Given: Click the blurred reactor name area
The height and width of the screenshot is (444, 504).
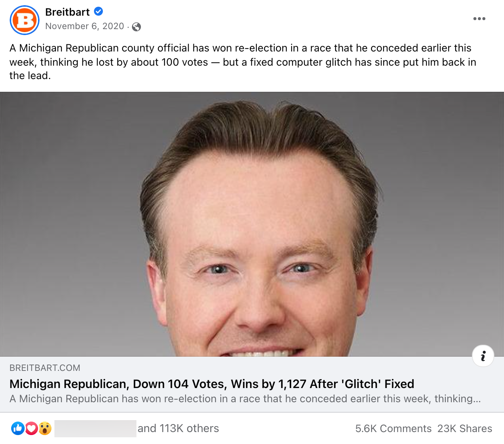Looking at the screenshot, I should pos(95,428).
